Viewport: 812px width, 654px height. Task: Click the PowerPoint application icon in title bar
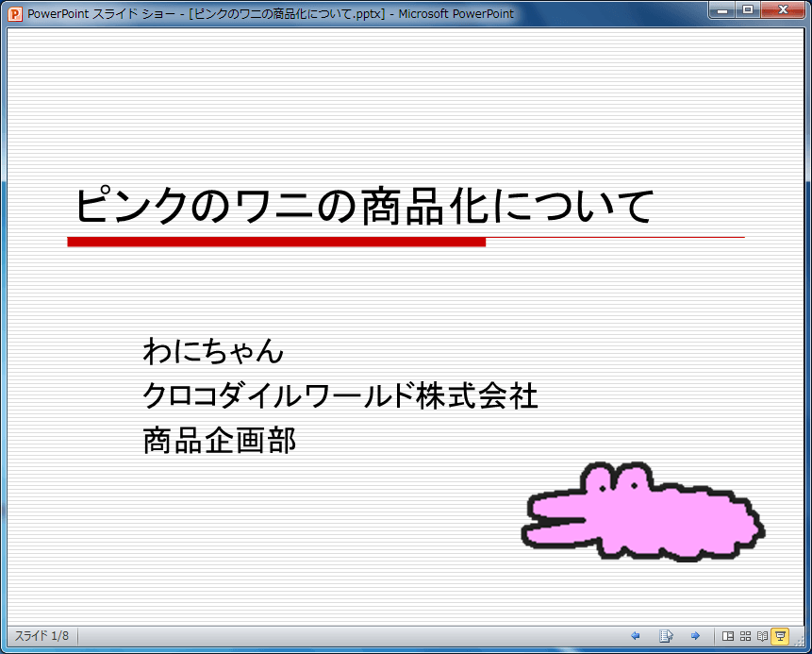(15, 14)
